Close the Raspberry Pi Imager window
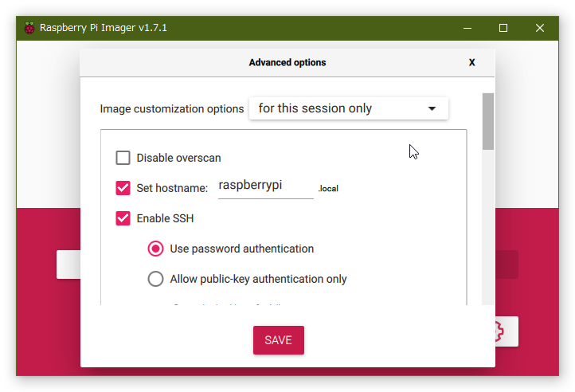575x392 pixels. pos(540,28)
